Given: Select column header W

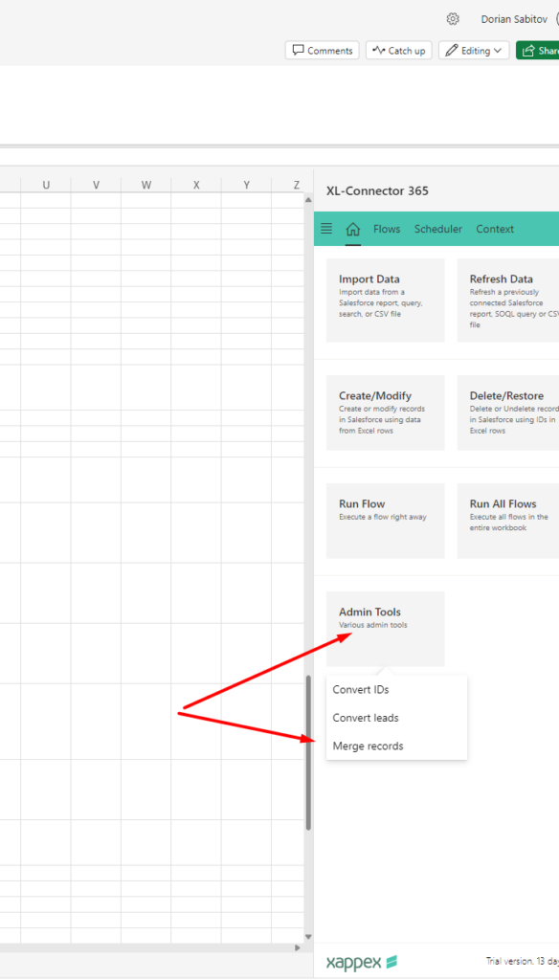Looking at the screenshot, I should [x=145, y=185].
